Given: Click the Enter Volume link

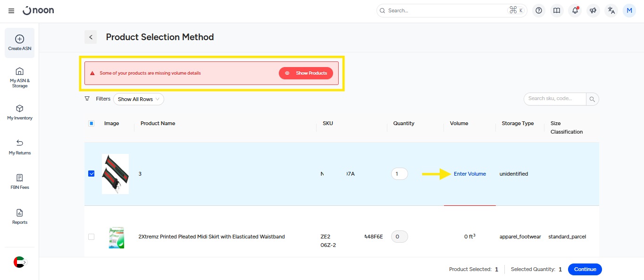Looking at the screenshot, I should point(469,174).
